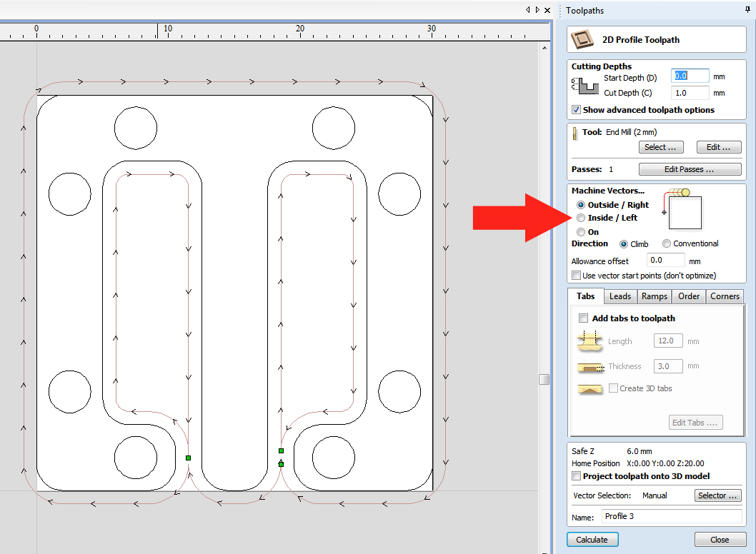Enable Add tabs to toolpath
The width and height of the screenshot is (756, 554).
pyautogui.click(x=583, y=318)
